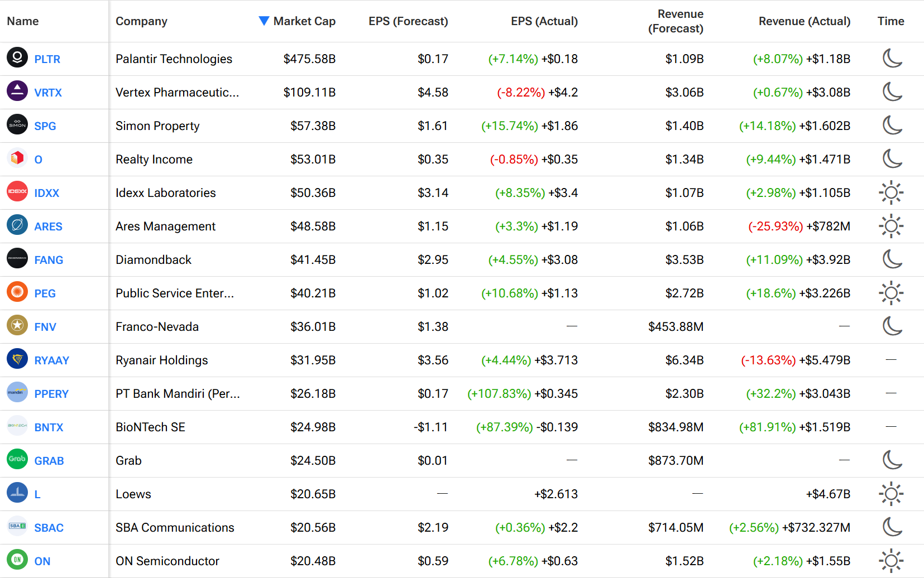Click the Diamondback FANG logo icon
Screen dimensions: 924x578
(17, 258)
